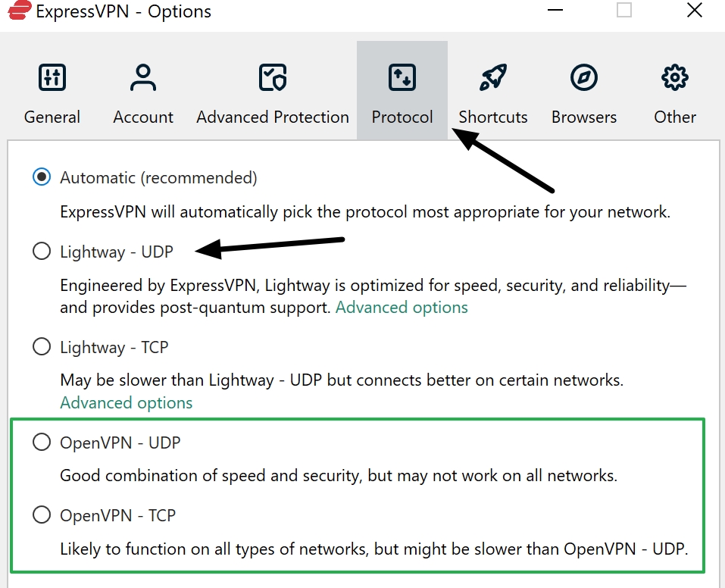Screen dimensions: 725x588
Task: Open Advanced options under Lightway - TCP
Action: point(126,402)
